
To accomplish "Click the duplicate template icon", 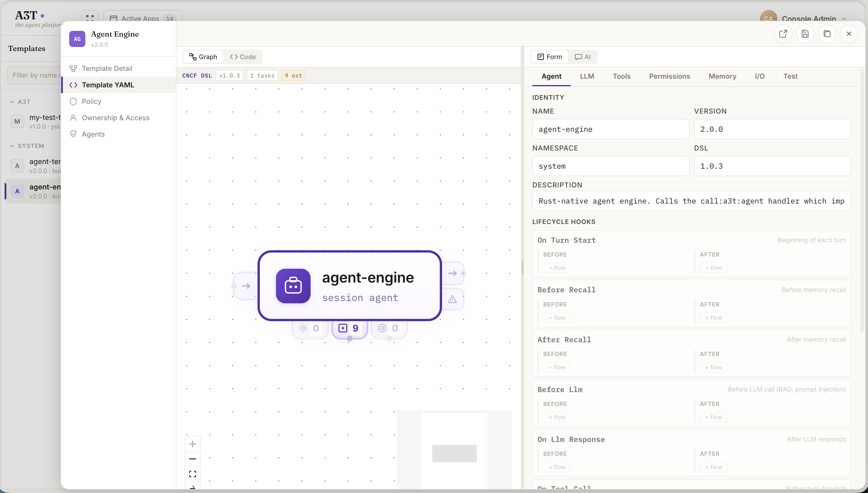I will 827,34.
